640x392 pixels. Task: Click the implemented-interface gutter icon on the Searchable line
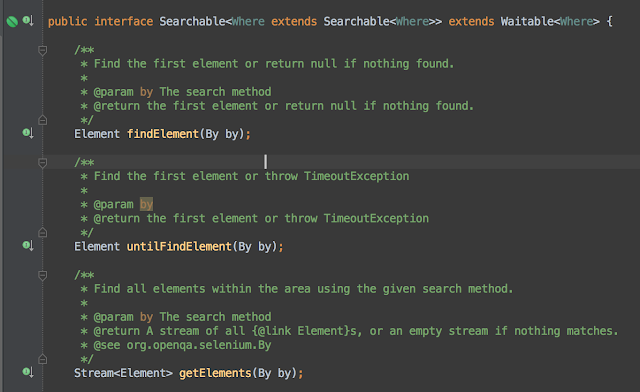[28, 20]
